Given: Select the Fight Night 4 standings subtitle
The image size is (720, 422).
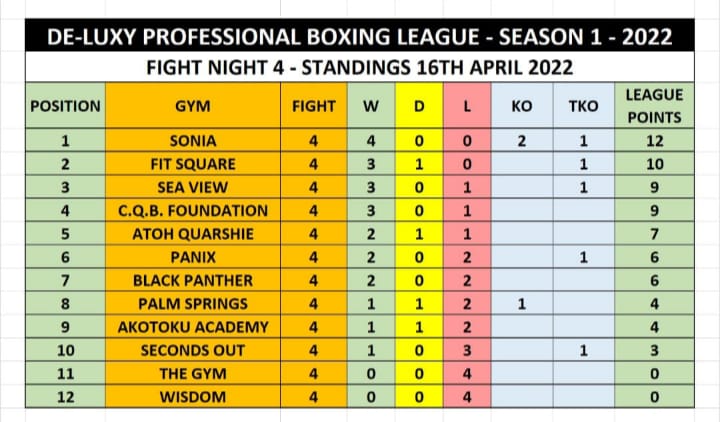Looking at the screenshot, I should coord(359,68).
